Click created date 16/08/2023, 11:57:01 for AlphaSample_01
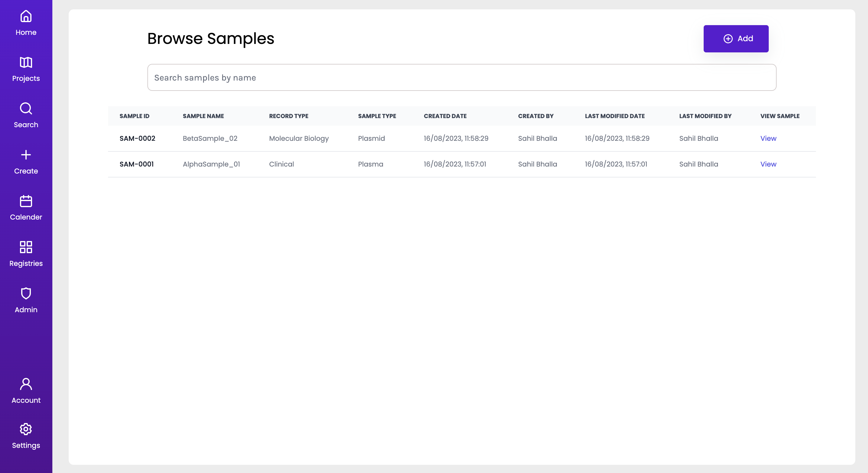Screen dimensions: 868x473 point(455,164)
